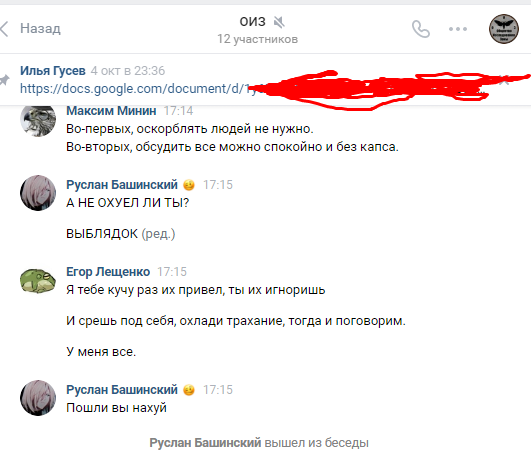Open Руслан Башинский avatar at first message
The width and height of the screenshot is (531, 458).
click(x=38, y=193)
